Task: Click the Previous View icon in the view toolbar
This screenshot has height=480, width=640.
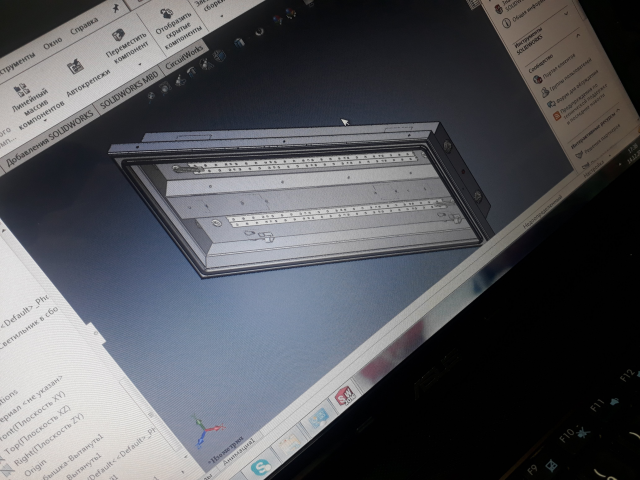Action: tap(179, 80)
